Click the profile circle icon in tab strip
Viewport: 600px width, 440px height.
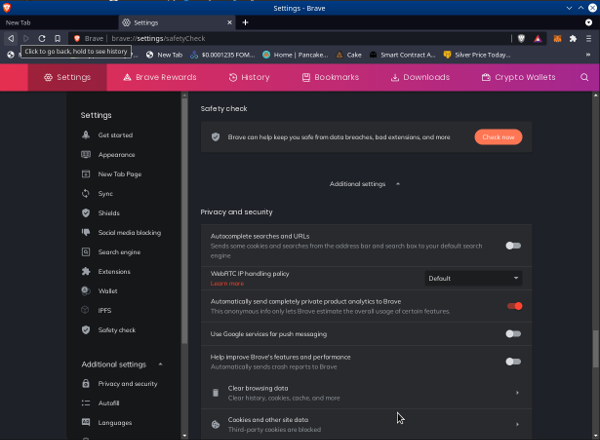click(589, 23)
